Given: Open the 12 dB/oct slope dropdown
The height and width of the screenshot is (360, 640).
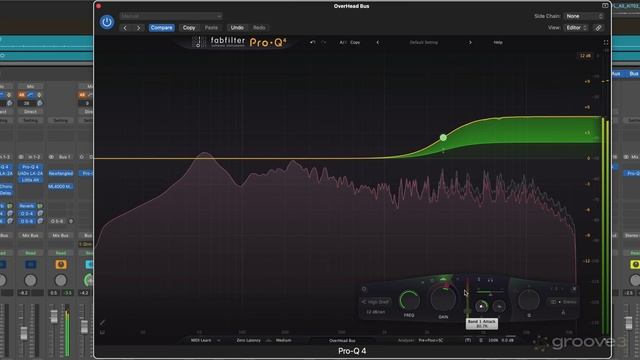Looking at the screenshot, I should 376,312.
